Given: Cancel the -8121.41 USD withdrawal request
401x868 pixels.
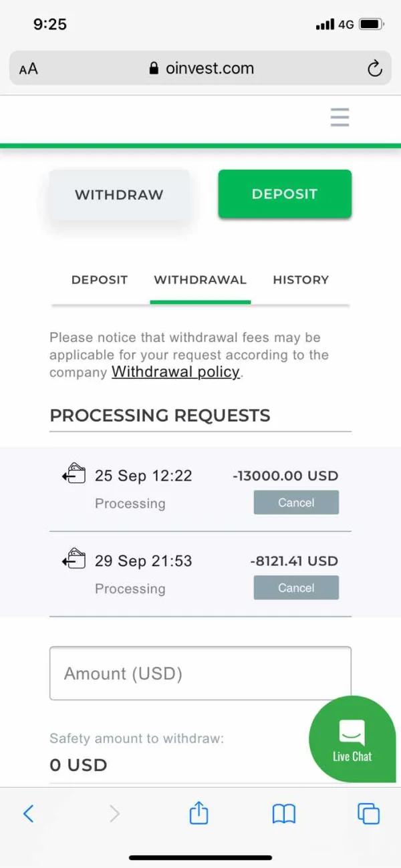Looking at the screenshot, I should [x=296, y=588].
